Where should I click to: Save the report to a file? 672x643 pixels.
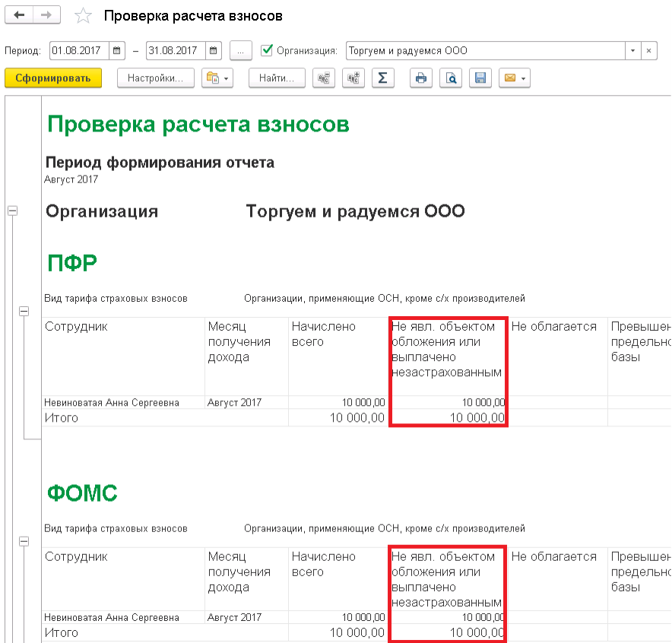click(x=480, y=78)
